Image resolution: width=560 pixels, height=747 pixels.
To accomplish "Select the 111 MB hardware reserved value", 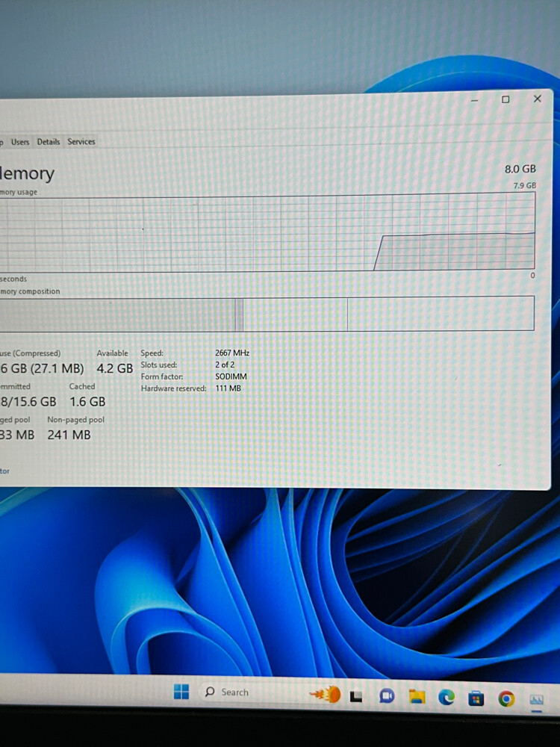I will (228, 388).
